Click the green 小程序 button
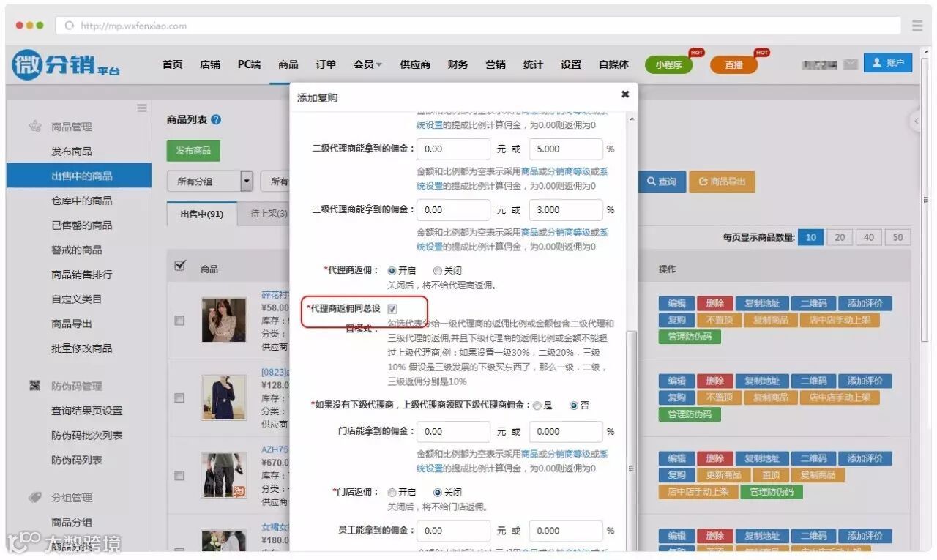The height and width of the screenshot is (560, 937). click(x=668, y=64)
